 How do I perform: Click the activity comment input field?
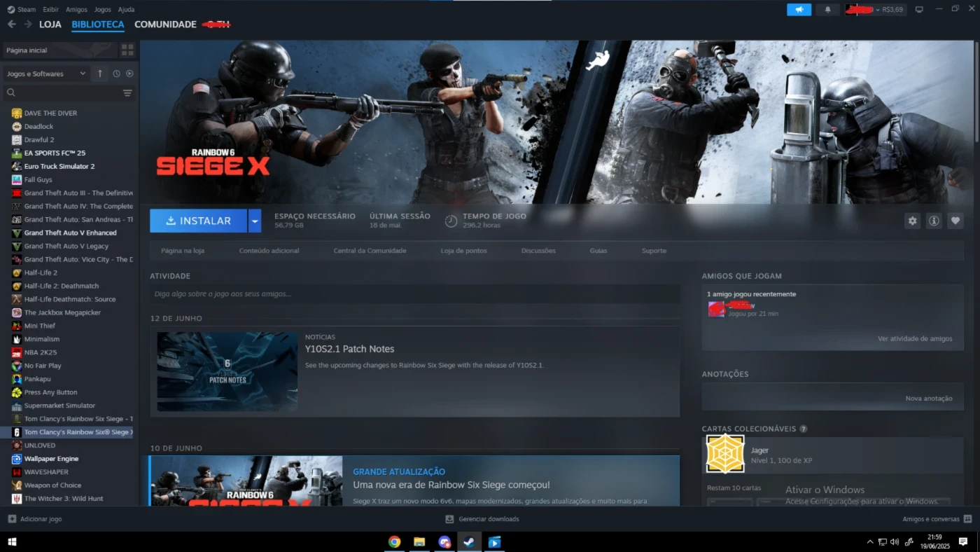tap(414, 294)
